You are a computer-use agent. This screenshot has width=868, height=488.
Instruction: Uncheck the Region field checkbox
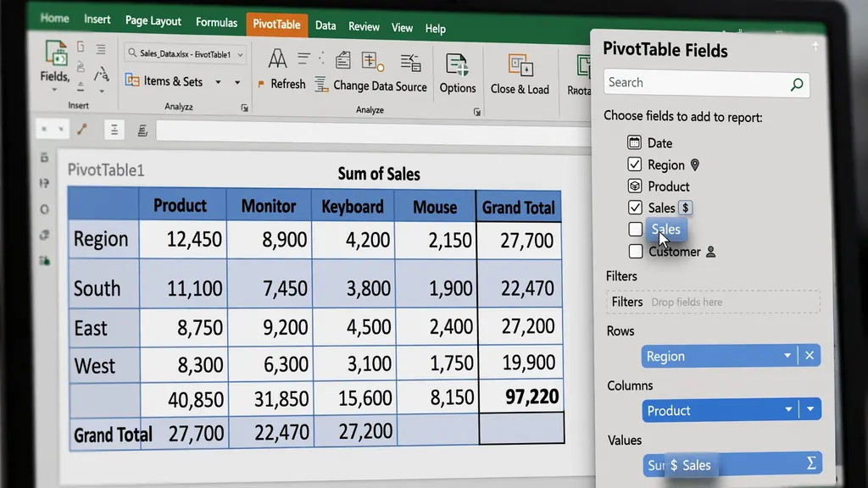coord(634,164)
